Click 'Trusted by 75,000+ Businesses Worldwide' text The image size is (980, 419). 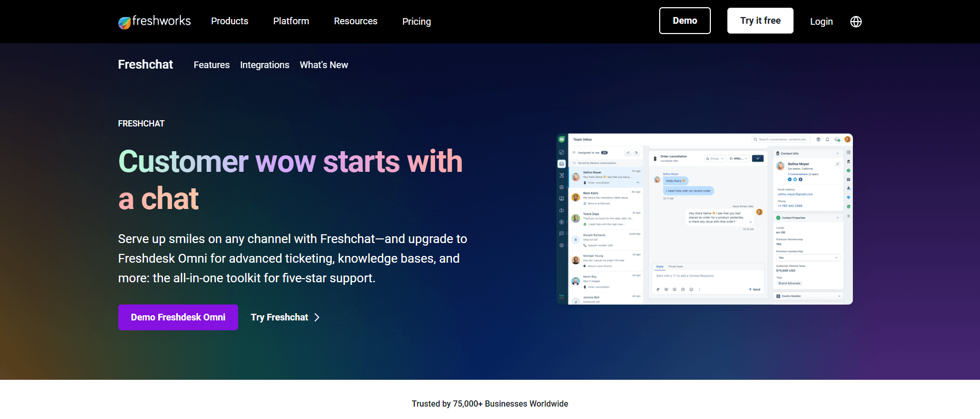tap(490, 404)
